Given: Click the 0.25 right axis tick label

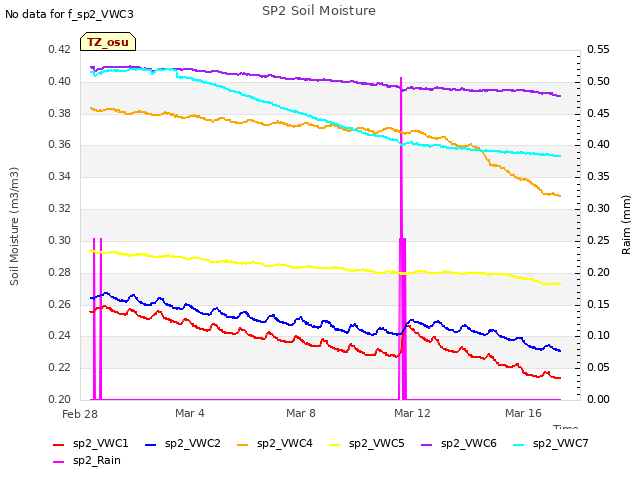Looking at the screenshot, I should point(598,240).
